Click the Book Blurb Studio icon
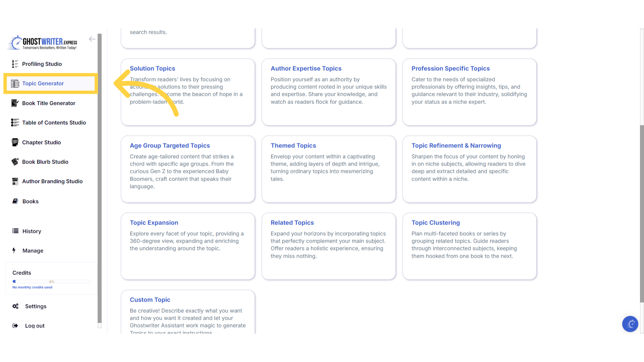The height and width of the screenshot is (362, 644). [15, 162]
